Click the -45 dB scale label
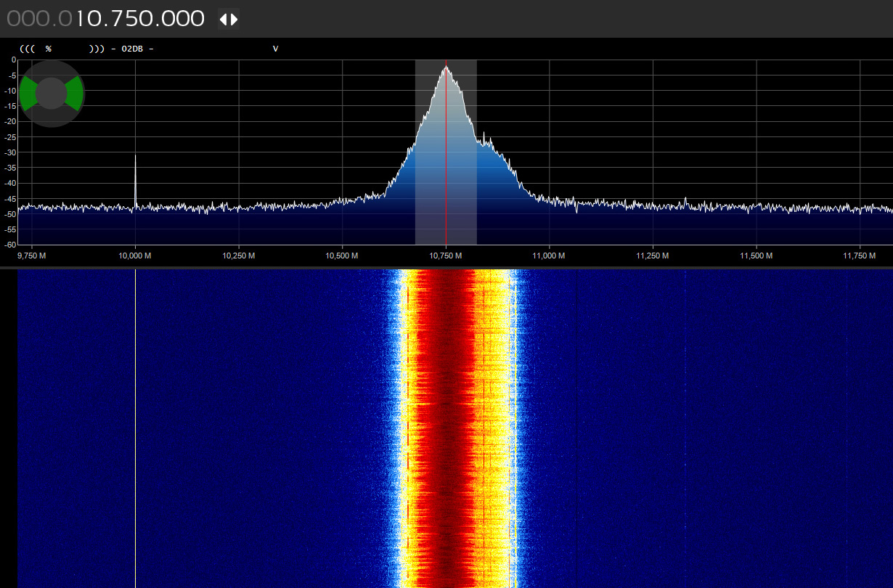 point(11,198)
